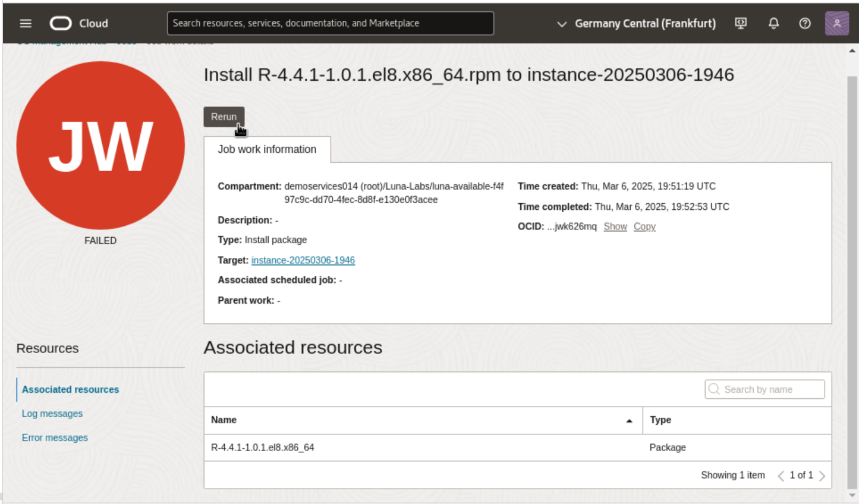This screenshot has width=859, height=504.
Task: Copy the OCID
Action: point(644,226)
